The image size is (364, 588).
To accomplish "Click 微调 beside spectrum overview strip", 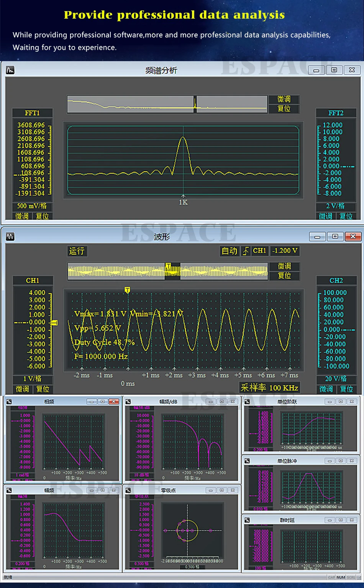I will click(x=284, y=100).
